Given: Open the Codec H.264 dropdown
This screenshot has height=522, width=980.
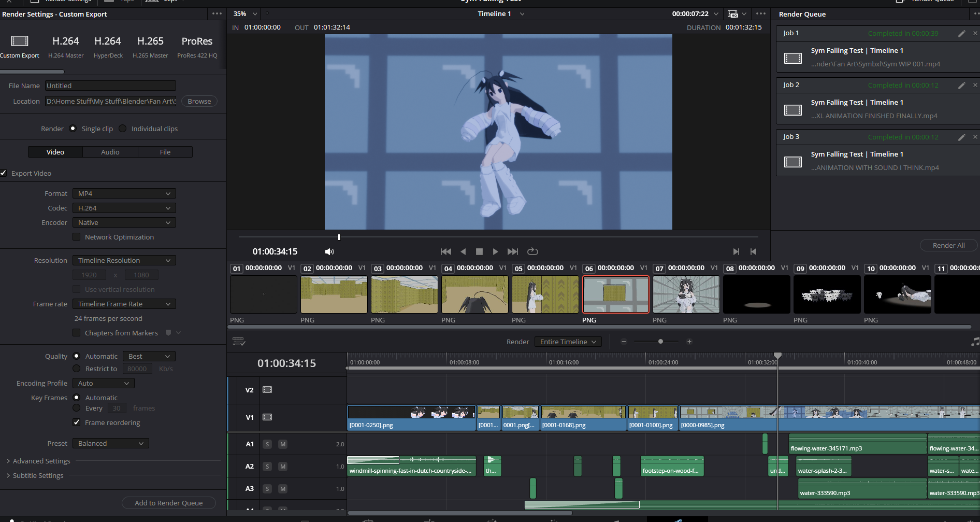Looking at the screenshot, I should click(124, 208).
